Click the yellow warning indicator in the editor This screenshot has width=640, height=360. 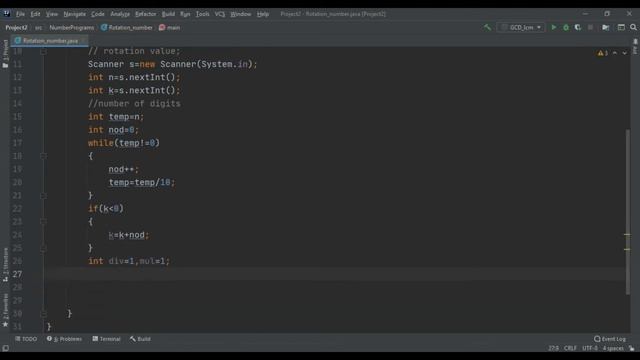click(x=602, y=53)
